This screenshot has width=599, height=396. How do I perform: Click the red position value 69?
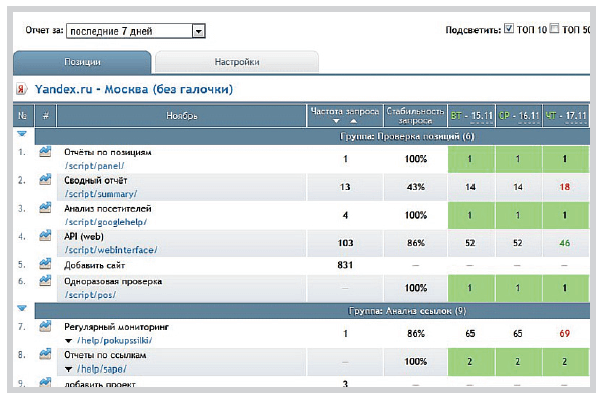565,333
